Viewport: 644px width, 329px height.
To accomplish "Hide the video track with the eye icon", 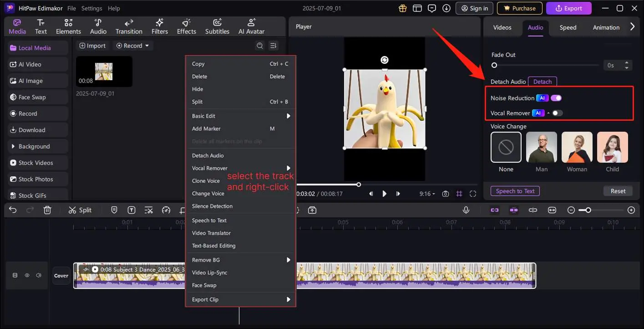I will point(27,275).
